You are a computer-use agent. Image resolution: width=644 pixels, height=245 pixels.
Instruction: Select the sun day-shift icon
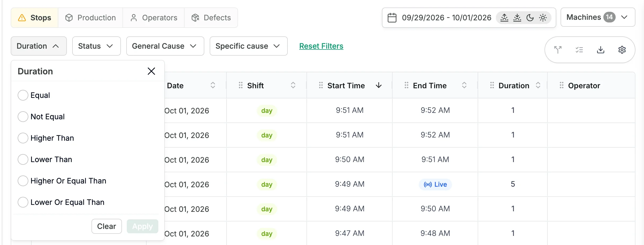543,18
